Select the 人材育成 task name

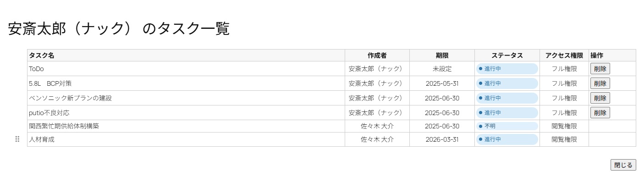41,139
